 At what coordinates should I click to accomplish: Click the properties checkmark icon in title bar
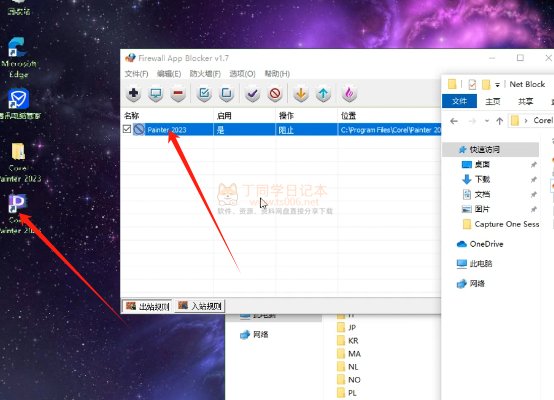click(472, 84)
